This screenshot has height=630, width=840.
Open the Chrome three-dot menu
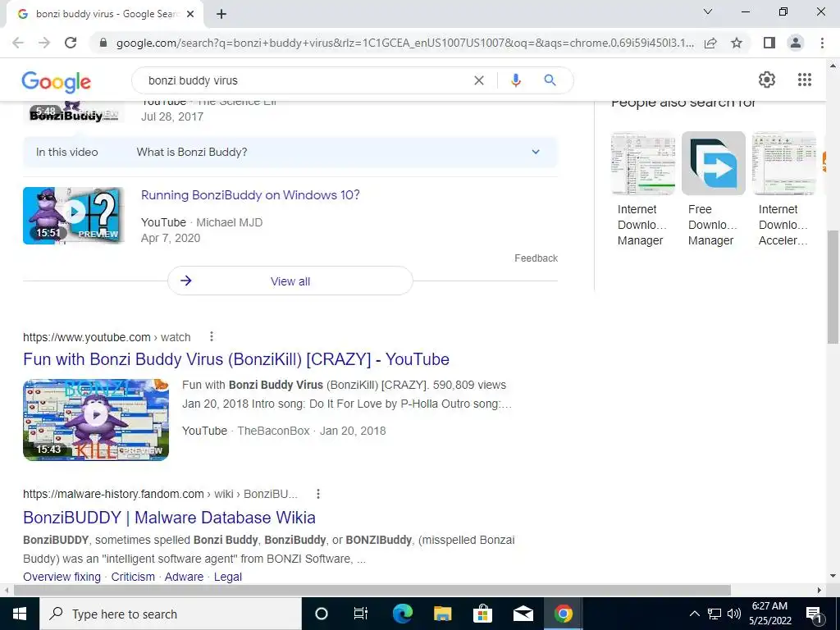[x=822, y=43]
